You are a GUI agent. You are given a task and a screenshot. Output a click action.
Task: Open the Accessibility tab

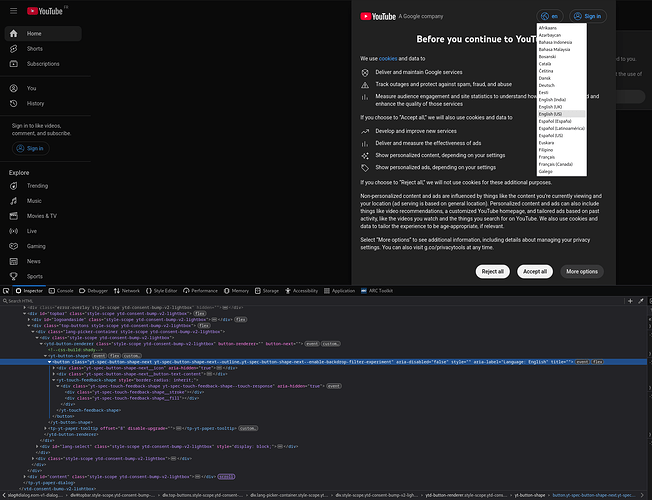(x=301, y=291)
